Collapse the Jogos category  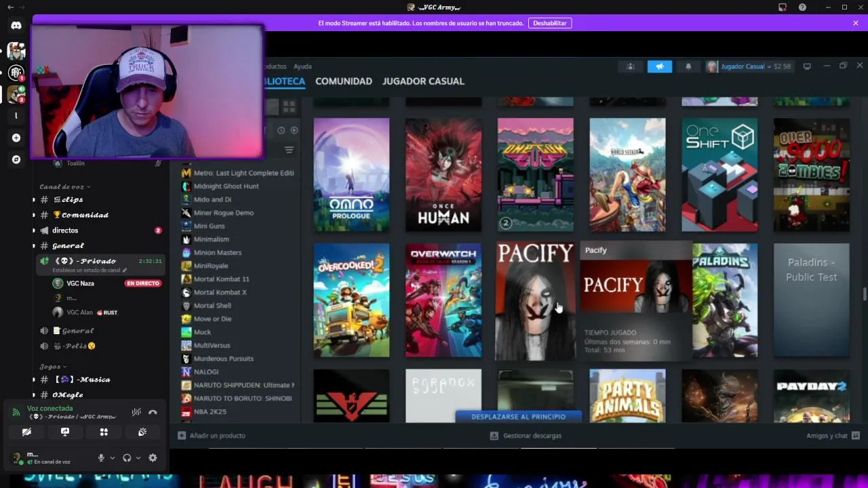(x=53, y=367)
